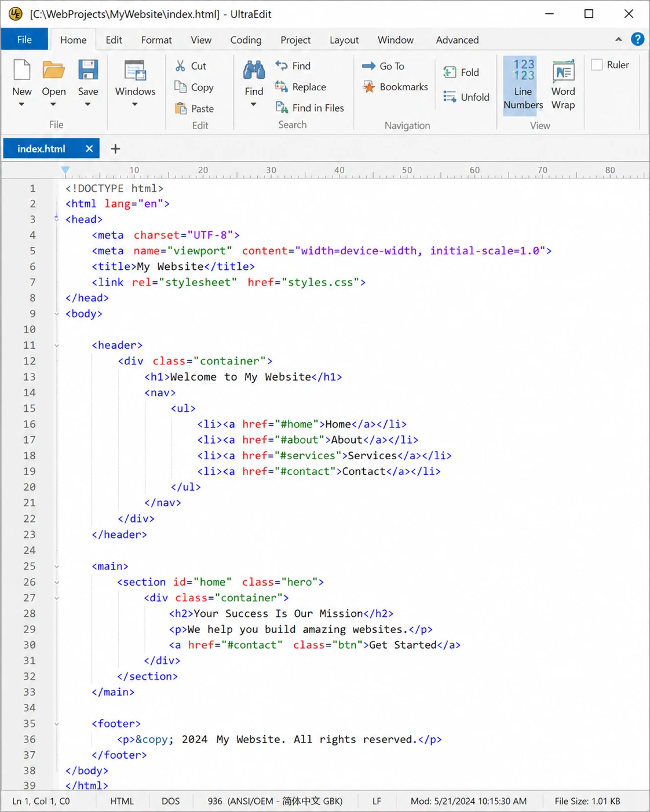Switch to the Project ribbon tab
The width and height of the screenshot is (650, 812).
point(295,40)
